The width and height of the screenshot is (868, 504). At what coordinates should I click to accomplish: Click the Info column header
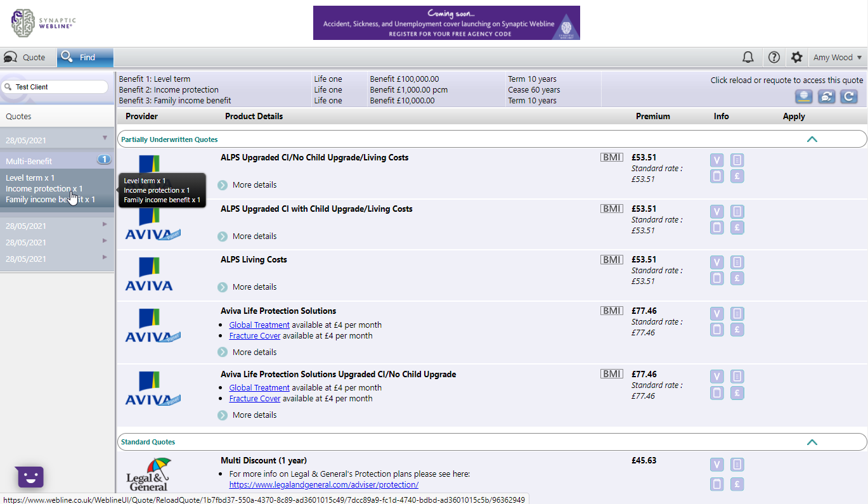722,117
